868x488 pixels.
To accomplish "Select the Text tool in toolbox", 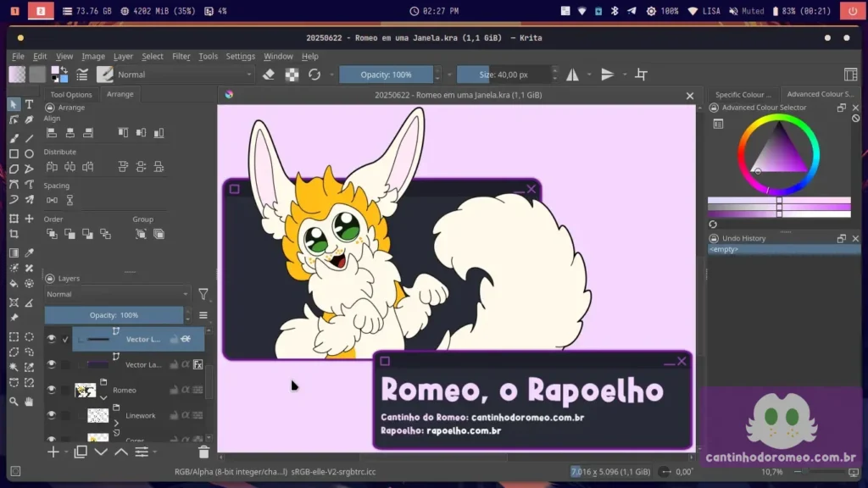I will click(x=30, y=104).
